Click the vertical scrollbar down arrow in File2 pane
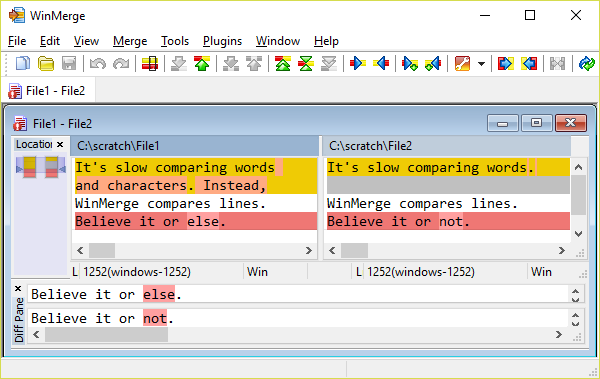This screenshot has height=379, width=600. tap(579, 234)
